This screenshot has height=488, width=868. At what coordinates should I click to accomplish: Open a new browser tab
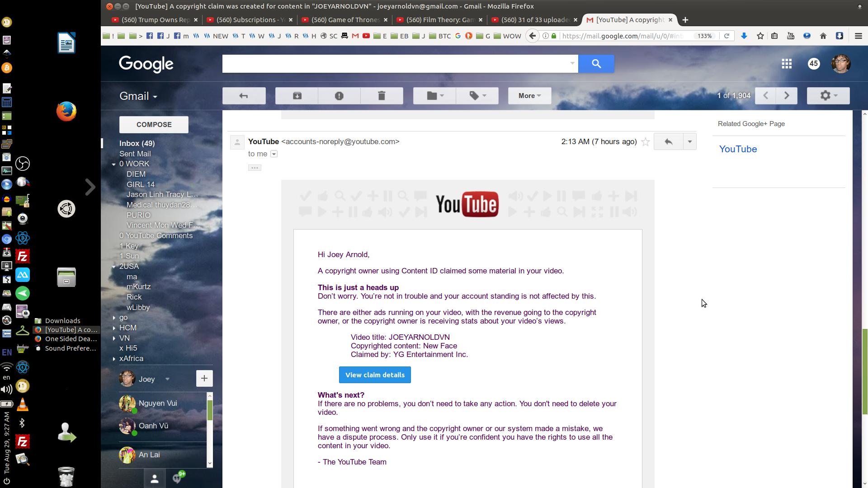click(x=685, y=20)
